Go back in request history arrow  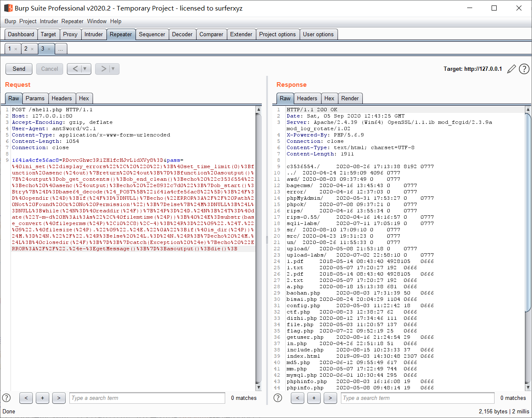coord(75,69)
